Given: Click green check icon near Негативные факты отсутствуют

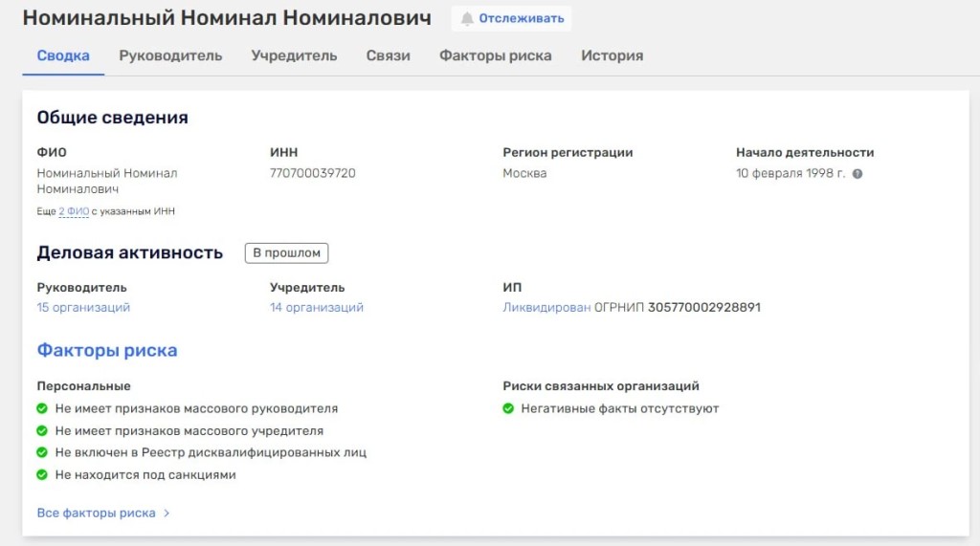Looking at the screenshot, I should (508, 408).
